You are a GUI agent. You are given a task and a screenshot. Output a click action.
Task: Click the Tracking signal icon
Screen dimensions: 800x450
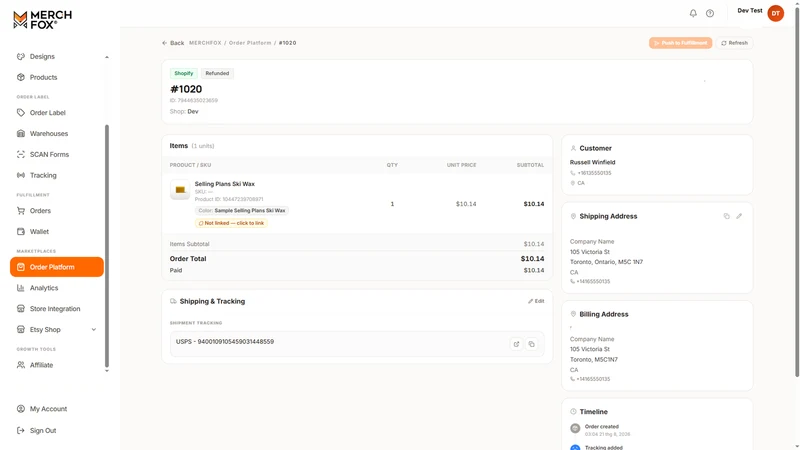pyautogui.click(x=21, y=176)
